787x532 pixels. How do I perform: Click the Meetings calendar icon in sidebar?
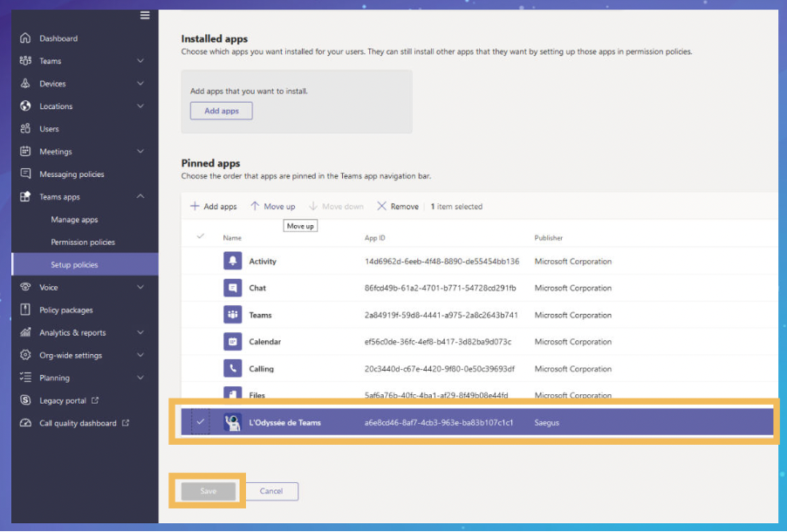click(x=25, y=151)
